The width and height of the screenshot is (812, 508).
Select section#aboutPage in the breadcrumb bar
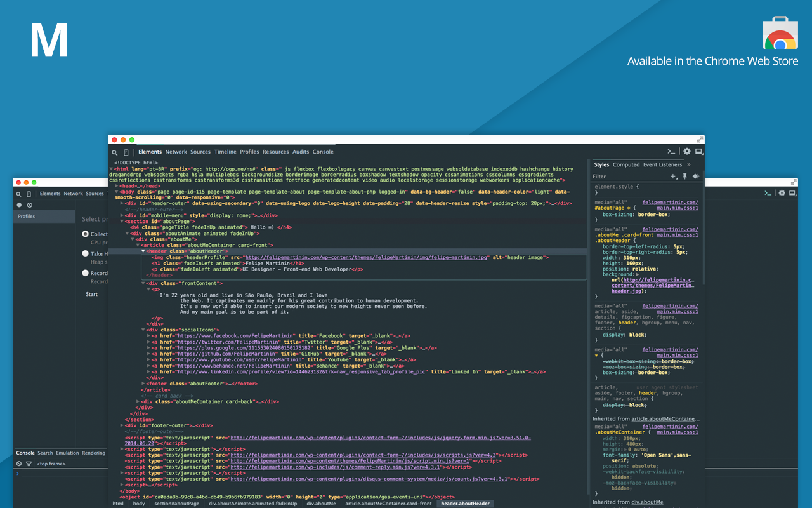point(176,504)
